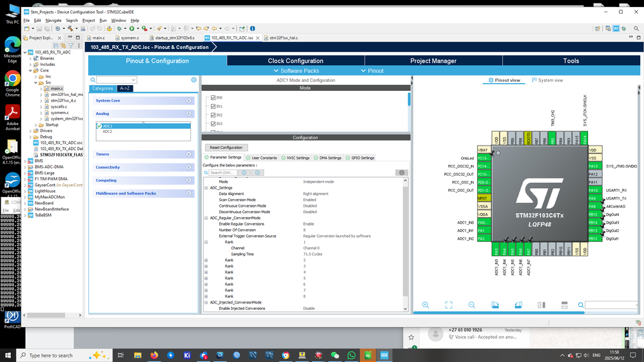The image size is (644, 362).
Task: Click the configuration gear icon beside category search
Action: (x=194, y=80)
